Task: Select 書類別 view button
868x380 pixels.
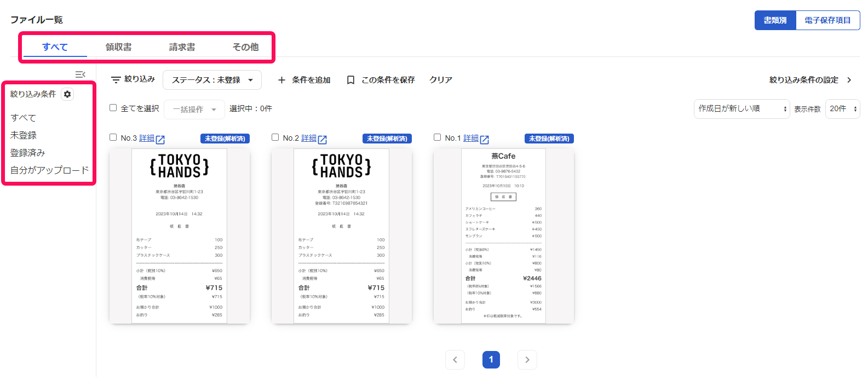Action: [x=775, y=20]
